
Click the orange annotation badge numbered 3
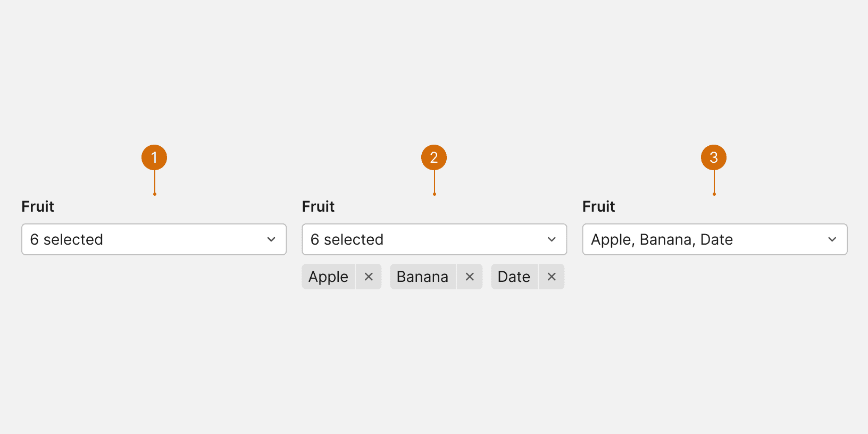(x=714, y=157)
